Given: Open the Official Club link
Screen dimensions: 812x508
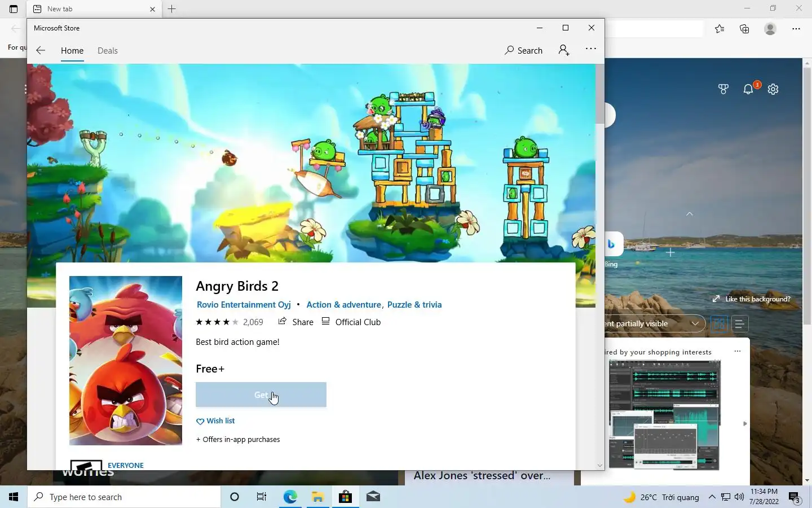Looking at the screenshot, I should point(351,322).
